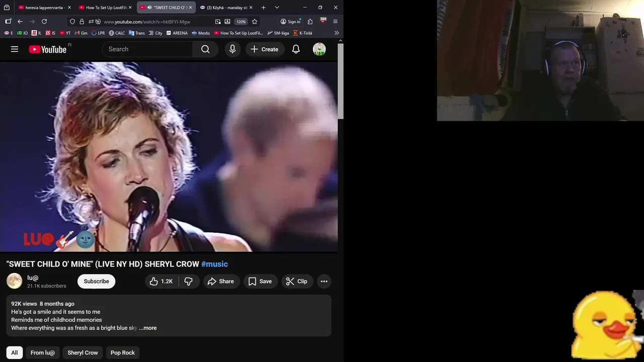Dislike the video with thumbs down
This screenshot has width=644, height=362.
click(x=189, y=282)
